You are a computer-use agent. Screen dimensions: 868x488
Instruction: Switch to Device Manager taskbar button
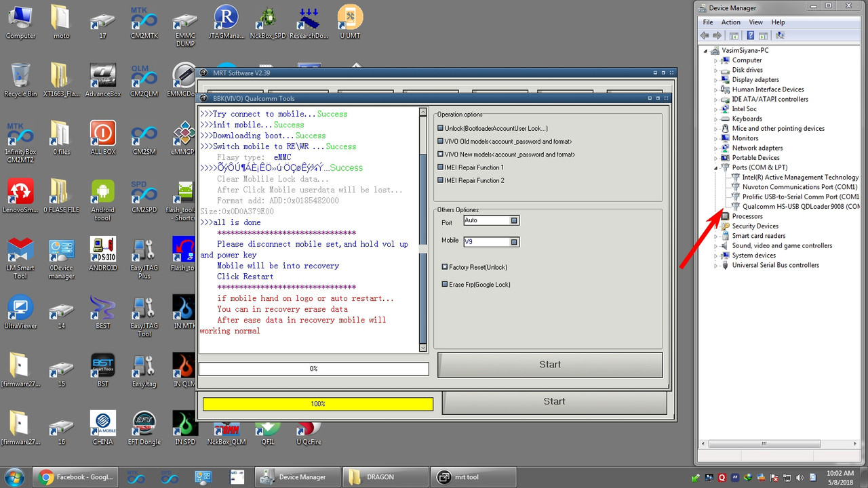pyautogui.click(x=296, y=477)
